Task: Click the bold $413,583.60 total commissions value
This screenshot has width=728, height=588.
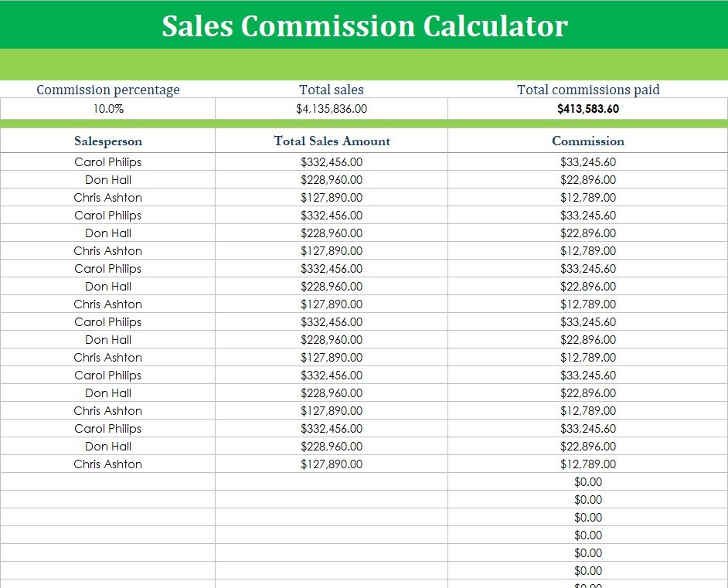Action: (588, 109)
